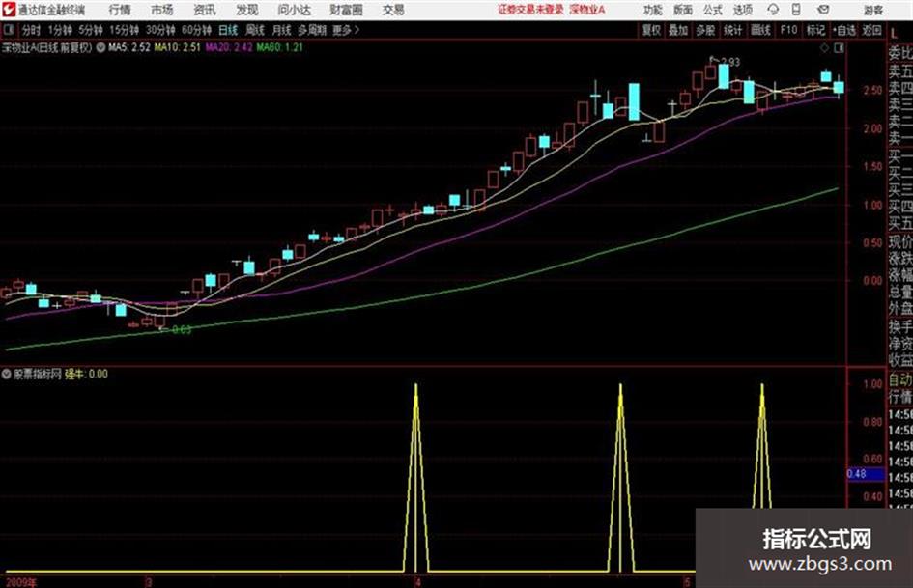
Task: Click the MA20: 2.42 label
Action: tap(229, 47)
